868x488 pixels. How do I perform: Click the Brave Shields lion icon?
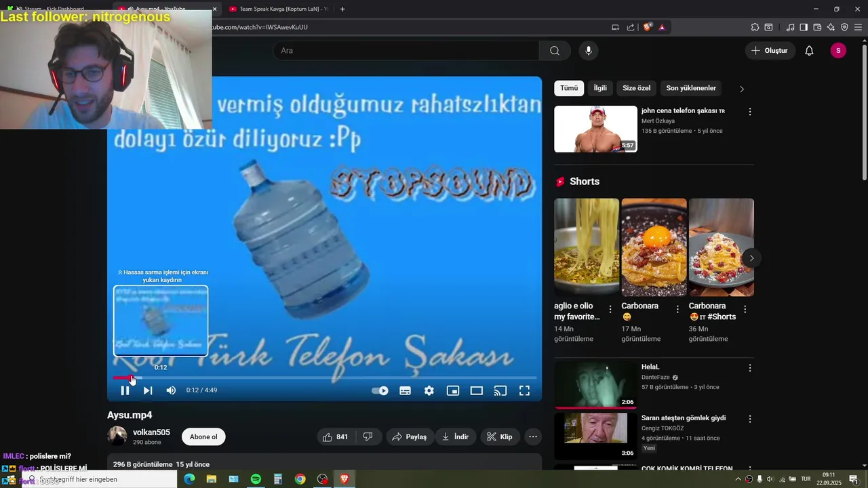[x=648, y=27]
